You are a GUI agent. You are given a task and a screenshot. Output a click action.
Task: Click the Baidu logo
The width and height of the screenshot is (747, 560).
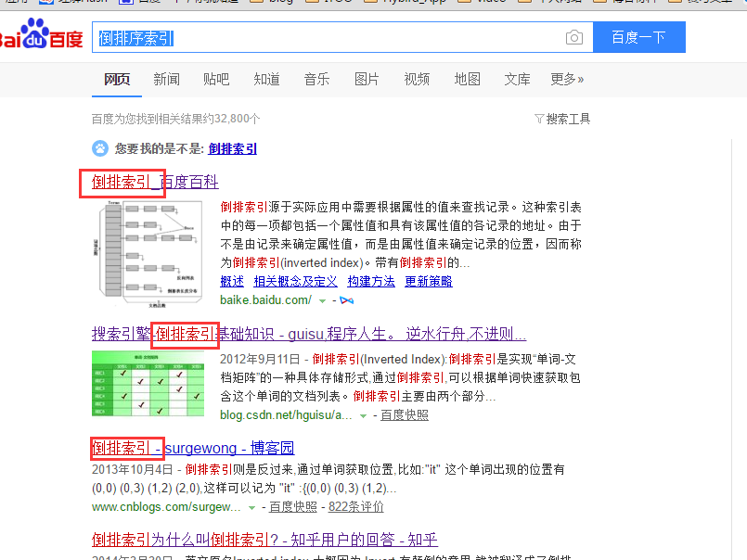click(x=41, y=34)
